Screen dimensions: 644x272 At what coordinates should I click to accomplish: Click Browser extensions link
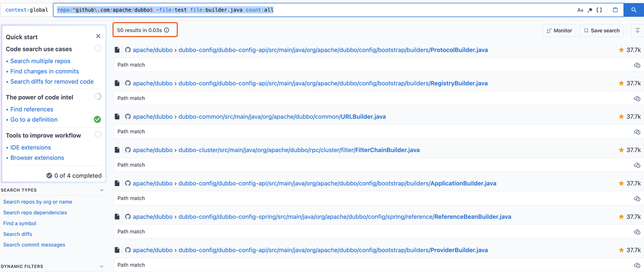point(37,158)
